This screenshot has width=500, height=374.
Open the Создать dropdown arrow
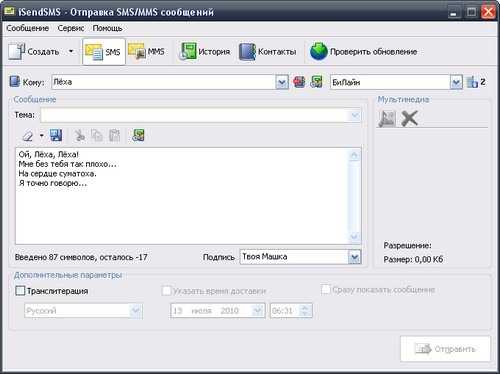click(71, 51)
